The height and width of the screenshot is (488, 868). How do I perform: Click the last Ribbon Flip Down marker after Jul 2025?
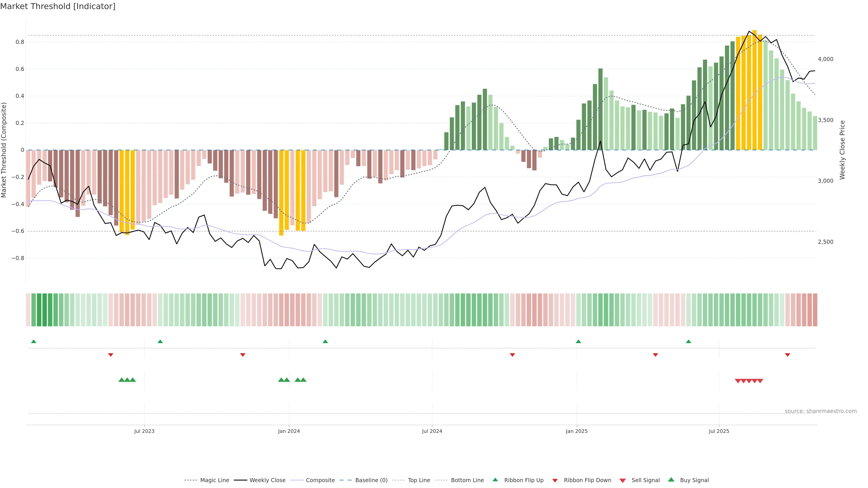tap(788, 355)
